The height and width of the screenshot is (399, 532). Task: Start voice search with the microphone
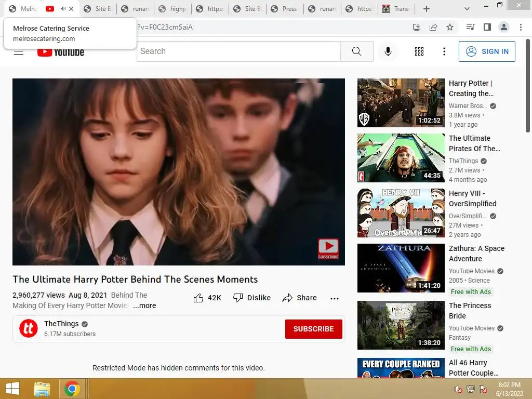(388, 51)
